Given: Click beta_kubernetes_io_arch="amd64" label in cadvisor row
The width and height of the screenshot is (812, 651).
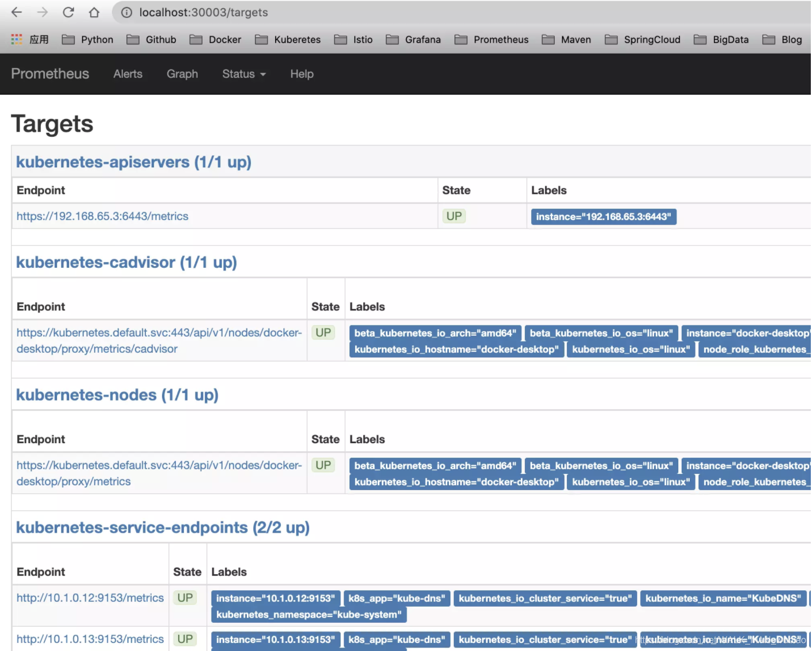Looking at the screenshot, I should tap(435, 334).
